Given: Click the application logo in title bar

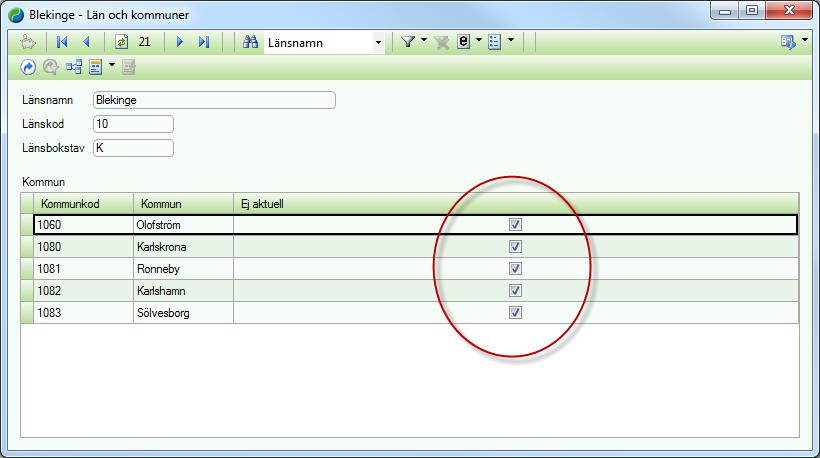Looking at the screenshot, I should click(x=16, y=15).
